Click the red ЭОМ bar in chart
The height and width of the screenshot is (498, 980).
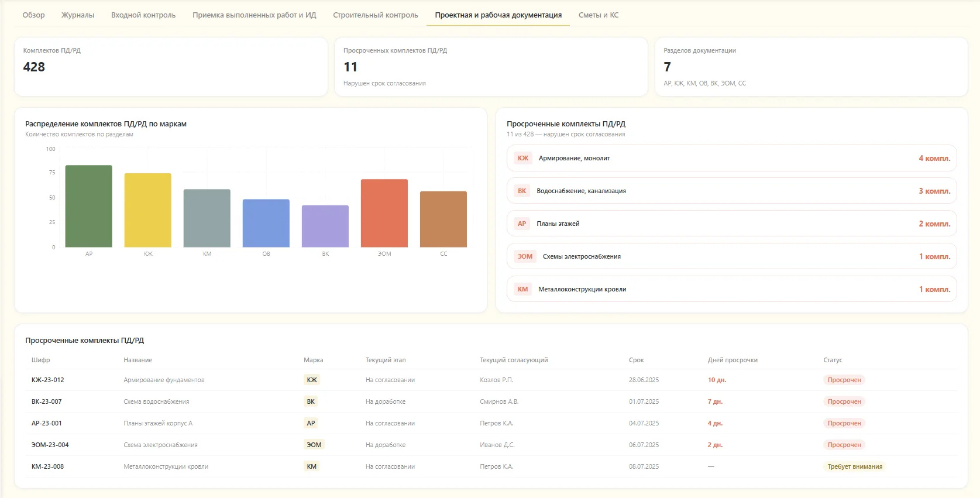384,213
